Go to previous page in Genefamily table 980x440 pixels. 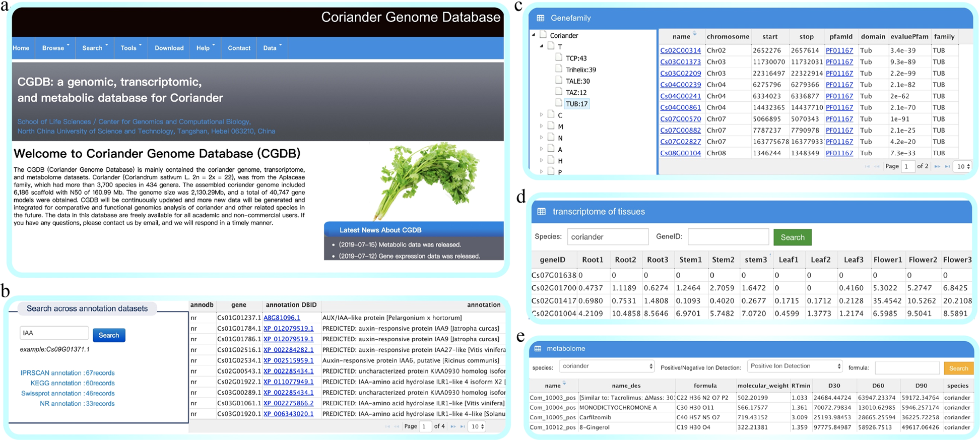[x=877, y=166]
